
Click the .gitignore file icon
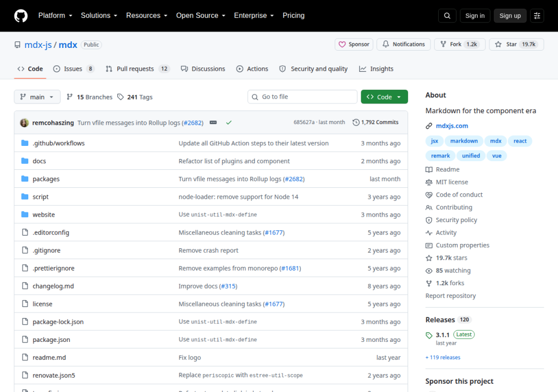pos(25,250)
